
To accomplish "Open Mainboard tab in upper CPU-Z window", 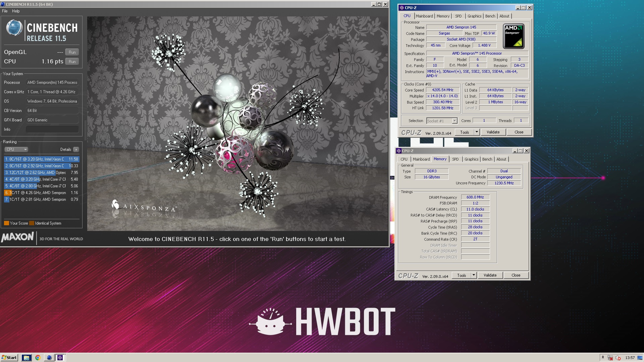I will pyautogui.click(x=424, y=16).
